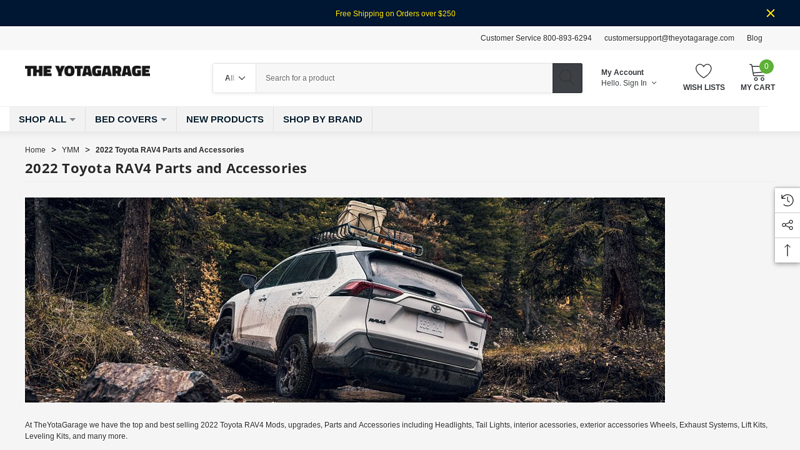This screenshot has height=450, width=800.
Task: Click the cart item count badge
Action: (x=766, y=66)
